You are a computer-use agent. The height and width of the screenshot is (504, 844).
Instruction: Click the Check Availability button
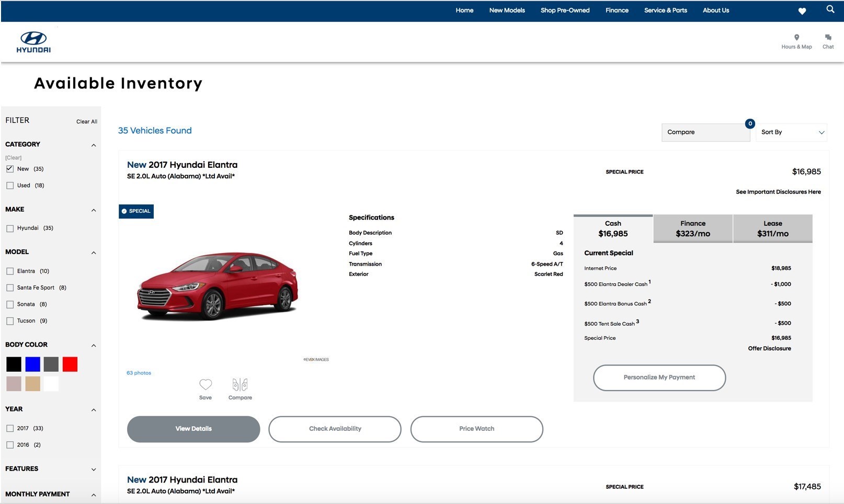[335, 429]
